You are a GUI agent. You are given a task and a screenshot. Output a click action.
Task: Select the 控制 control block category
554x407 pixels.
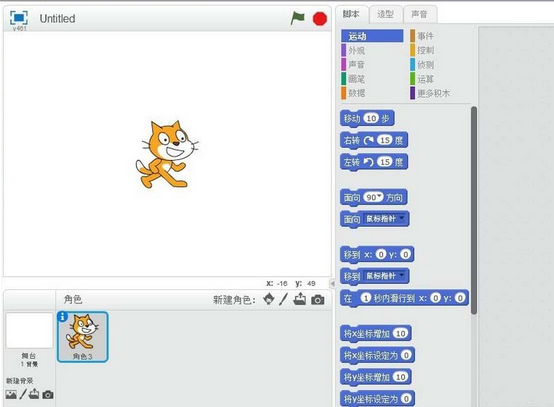click(x=422, y=50)
